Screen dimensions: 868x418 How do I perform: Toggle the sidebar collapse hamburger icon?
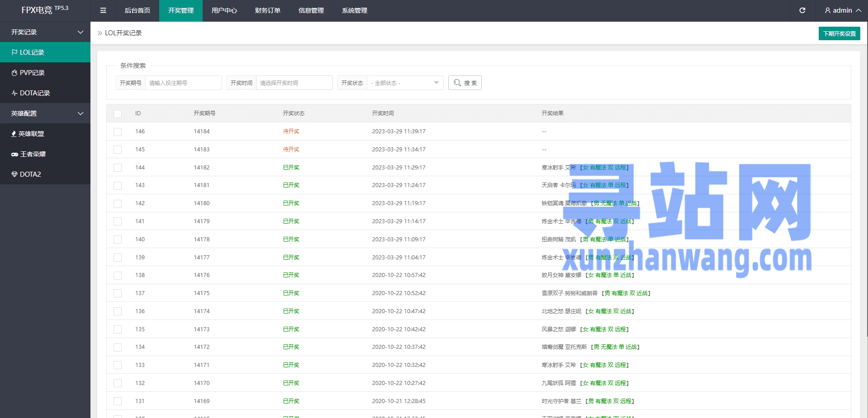pos(103,10)
